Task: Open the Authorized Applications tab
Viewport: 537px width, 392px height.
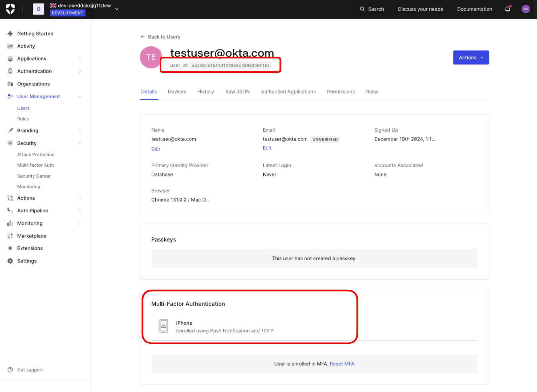Action: click(x=288, y=92)
